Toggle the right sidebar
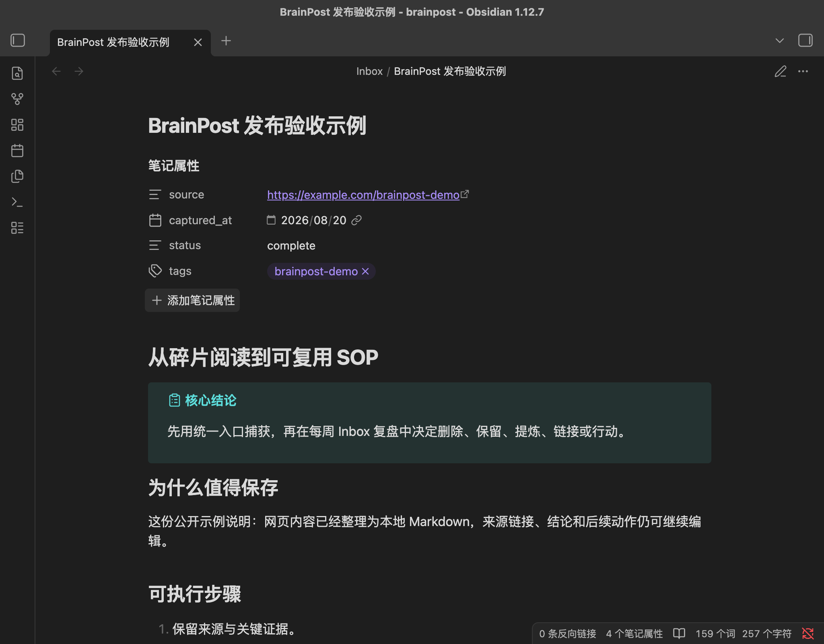 805,41
